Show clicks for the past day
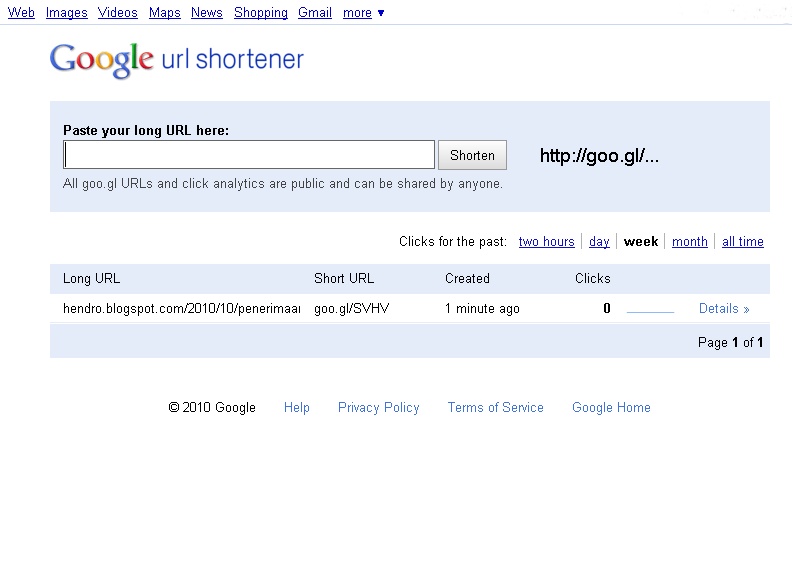 599,242
